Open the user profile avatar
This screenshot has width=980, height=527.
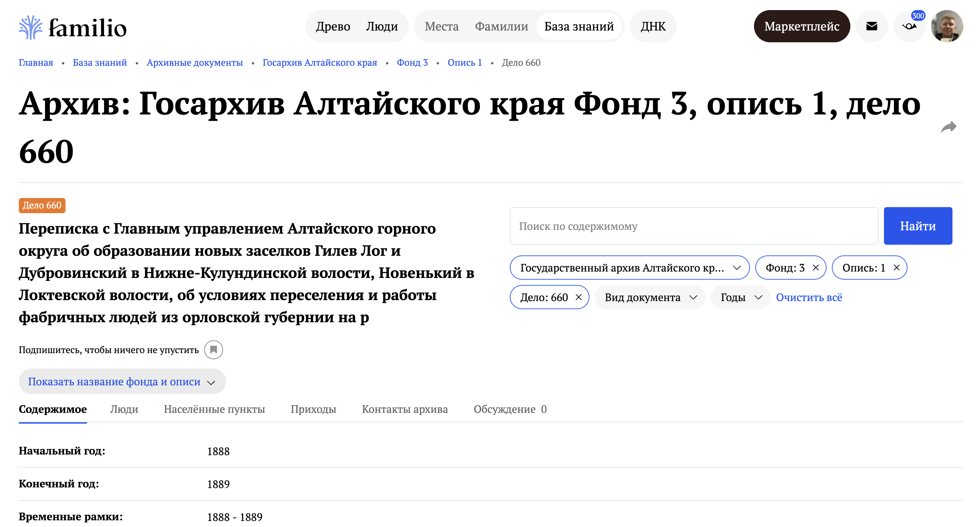(x=946, y=26)
